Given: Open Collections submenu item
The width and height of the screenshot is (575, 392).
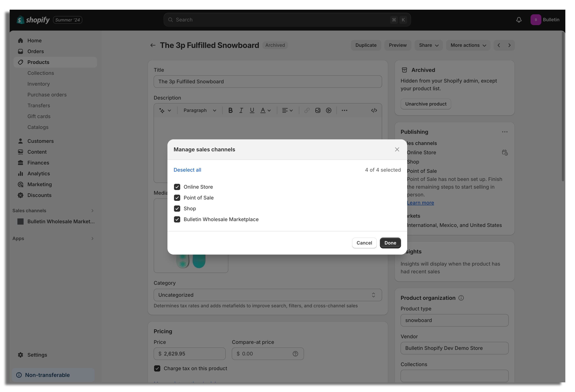Looking at the screenshot, I should [x=41, y=73].
